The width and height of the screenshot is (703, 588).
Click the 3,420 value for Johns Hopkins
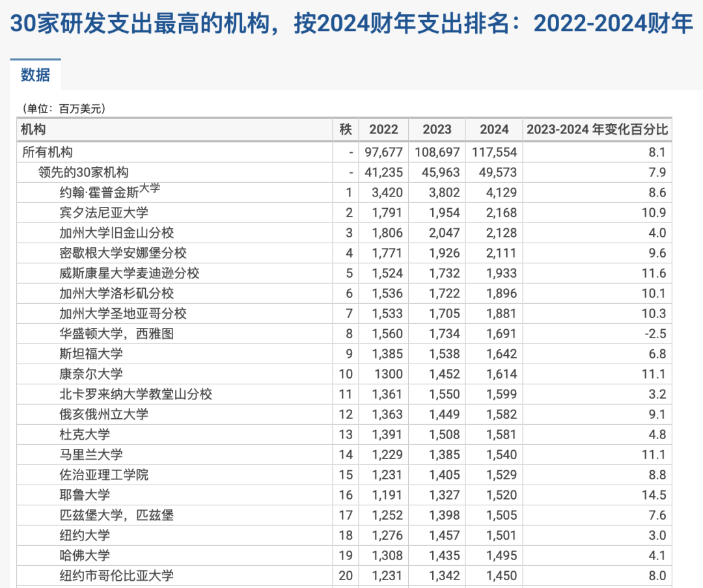click(387, 193)
